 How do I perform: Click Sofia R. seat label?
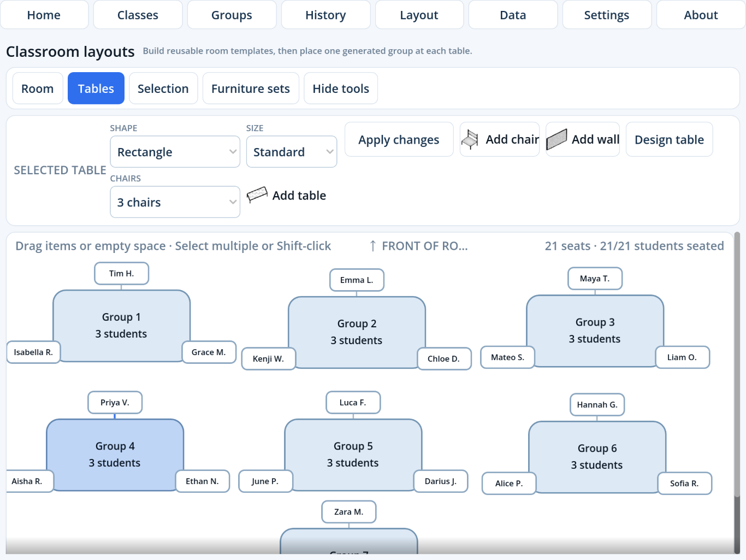click(684, 484)
